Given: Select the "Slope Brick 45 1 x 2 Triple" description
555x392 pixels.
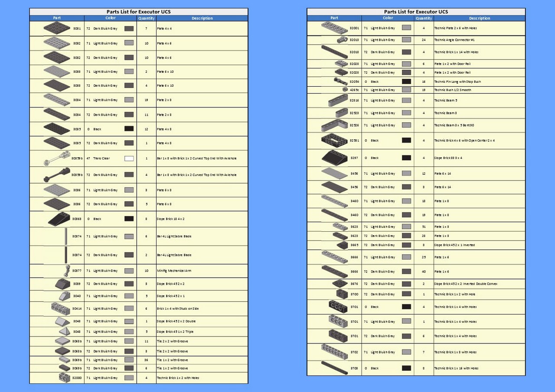Looking at the screenshot, I should click(x=175, y=331).
